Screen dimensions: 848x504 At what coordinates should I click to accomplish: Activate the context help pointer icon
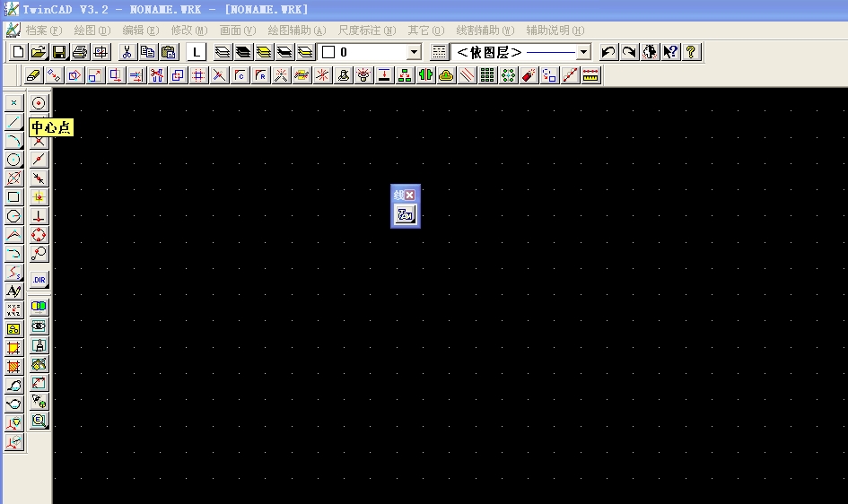tap(670, 52)
